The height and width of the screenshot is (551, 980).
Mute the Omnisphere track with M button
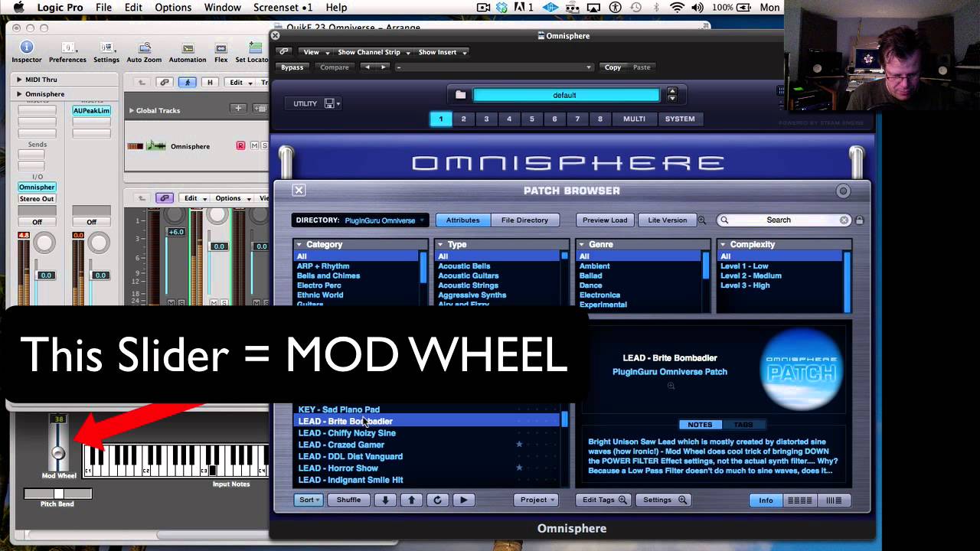pyautogui.click(x=254, y=146)
